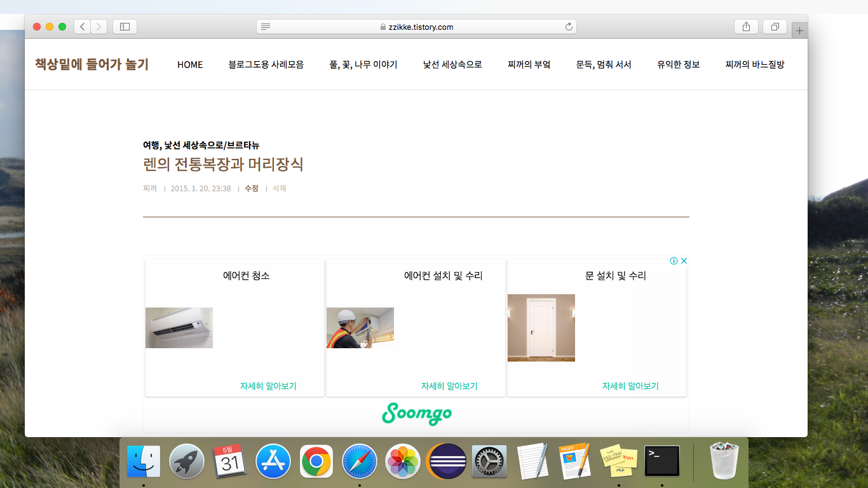Open 유익한 정보 menu item
The height and width of the screenshot is (488, 868).
tap(679, 64)
